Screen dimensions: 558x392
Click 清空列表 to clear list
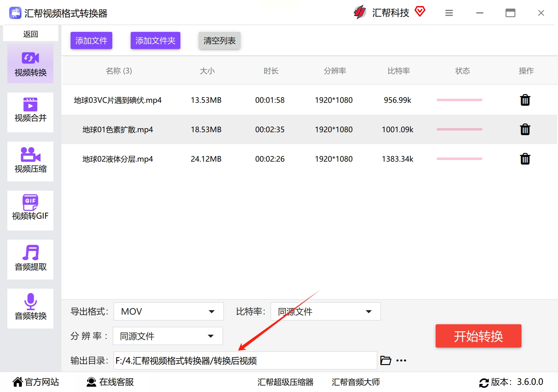(x=219, y=40)
